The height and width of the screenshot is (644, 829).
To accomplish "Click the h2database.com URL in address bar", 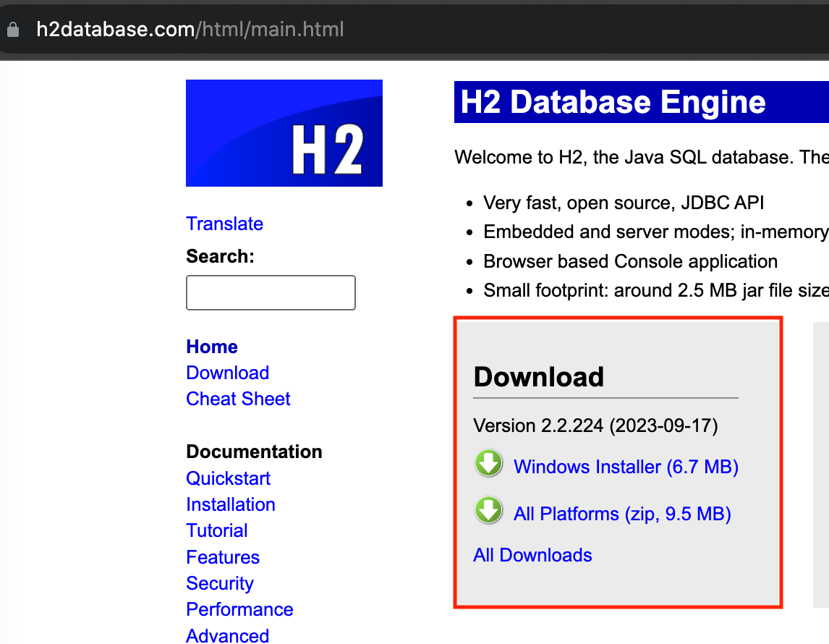I will (x=190, y=30).
